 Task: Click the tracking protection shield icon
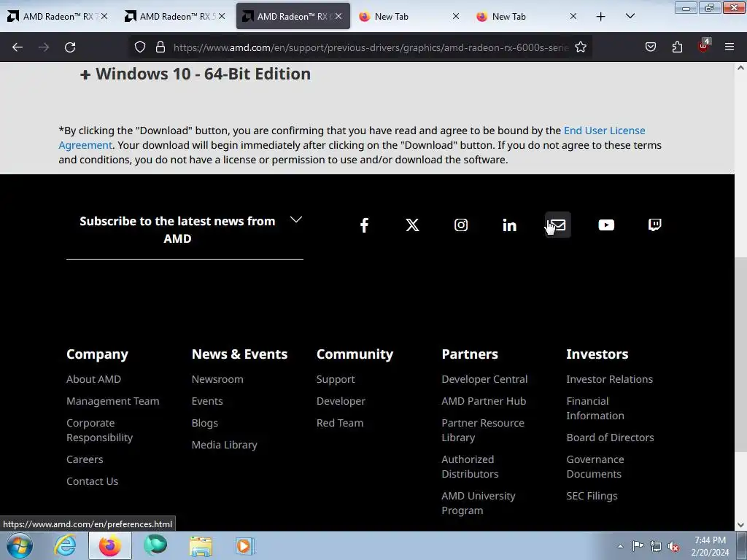tap(139, 47)
